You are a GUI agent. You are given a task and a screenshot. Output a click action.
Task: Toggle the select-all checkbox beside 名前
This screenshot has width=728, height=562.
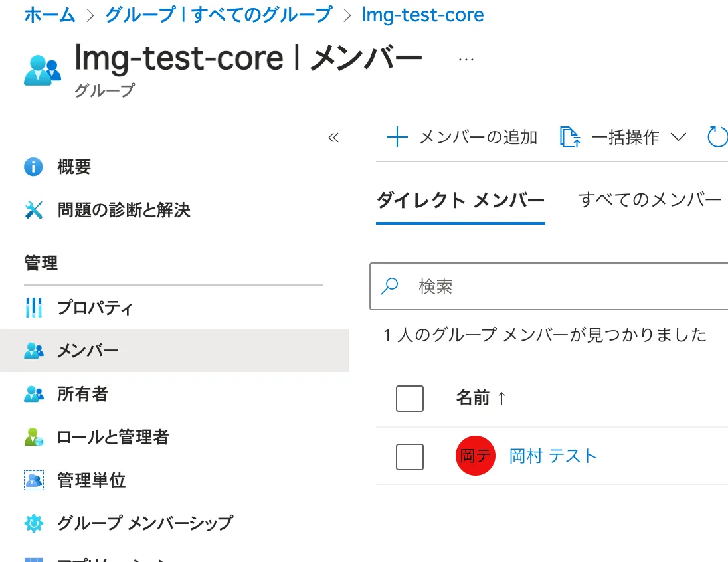coord(409,398)
